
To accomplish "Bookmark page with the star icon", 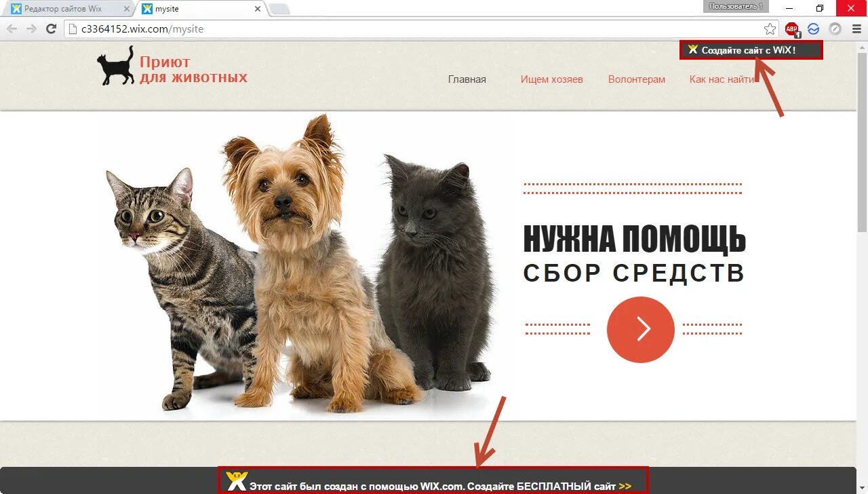I will (770, 29).
